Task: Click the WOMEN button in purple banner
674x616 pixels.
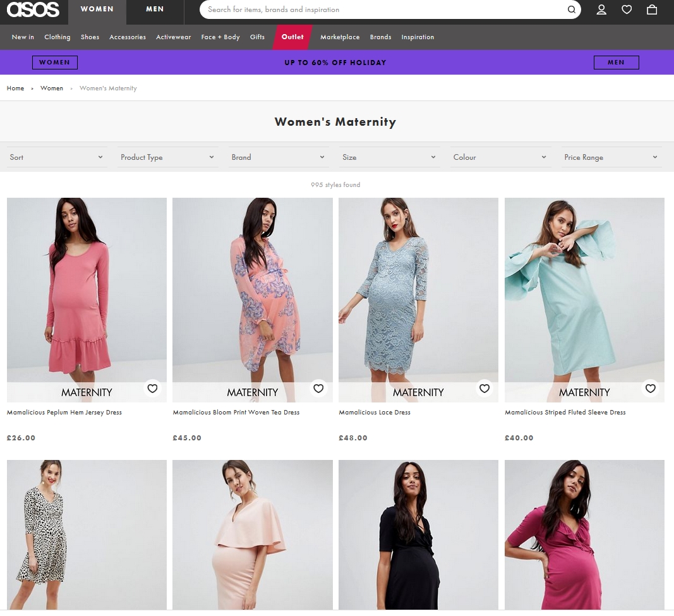Action: point(55,63)
